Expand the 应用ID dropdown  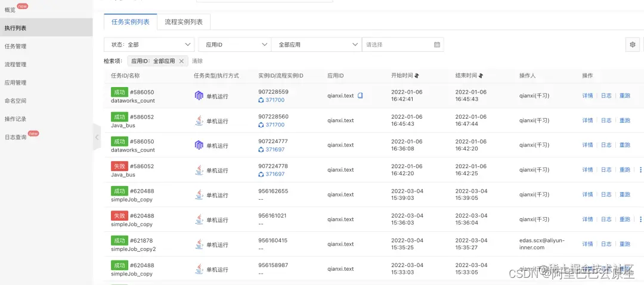point(234,44)
